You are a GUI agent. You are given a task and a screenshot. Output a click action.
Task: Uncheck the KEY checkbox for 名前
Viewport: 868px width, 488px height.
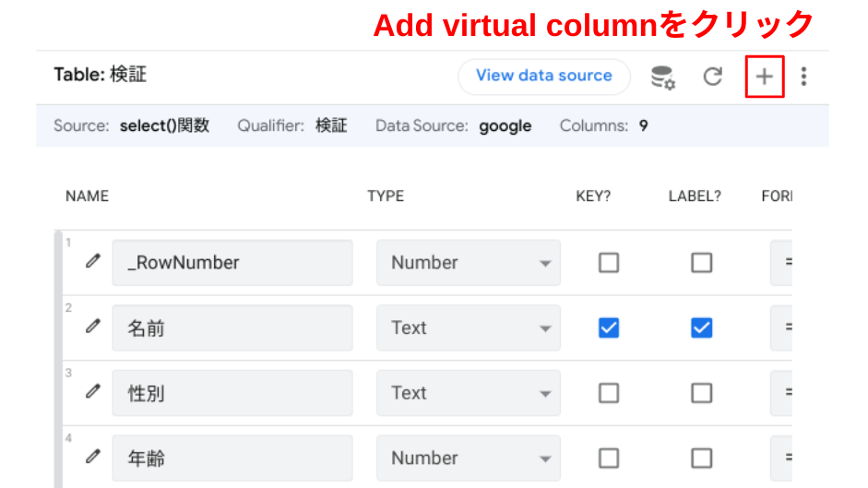pyautogui.click(x=609, y=327)
